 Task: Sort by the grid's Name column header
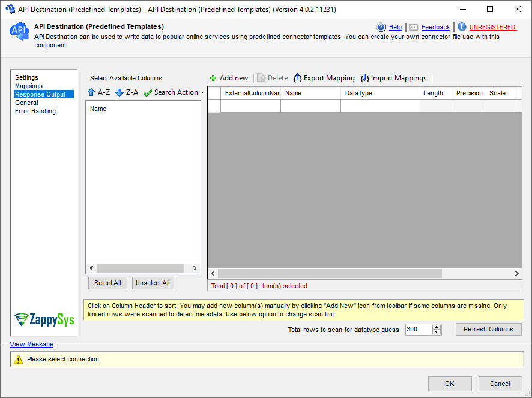pos(310,93)
